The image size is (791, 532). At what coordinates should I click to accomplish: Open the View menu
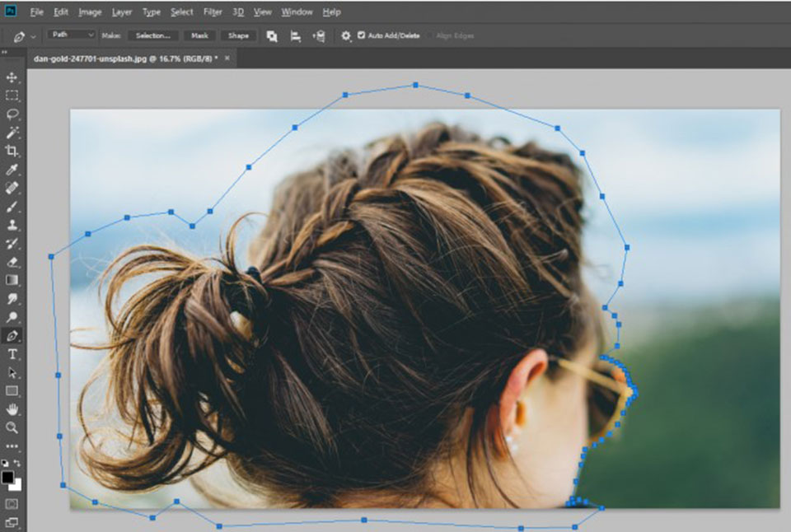[262, 12]
